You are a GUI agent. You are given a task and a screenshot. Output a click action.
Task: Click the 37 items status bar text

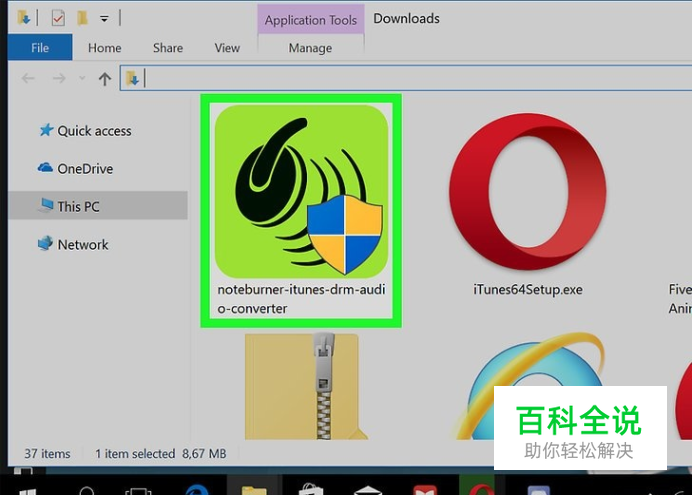pyautogui.click(x=47, y=454)
